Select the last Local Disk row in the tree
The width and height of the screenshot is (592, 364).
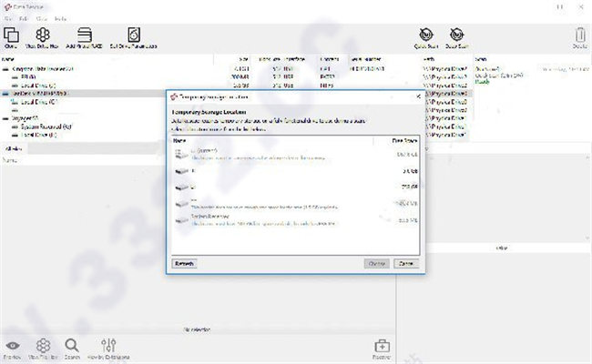[39, 135]
